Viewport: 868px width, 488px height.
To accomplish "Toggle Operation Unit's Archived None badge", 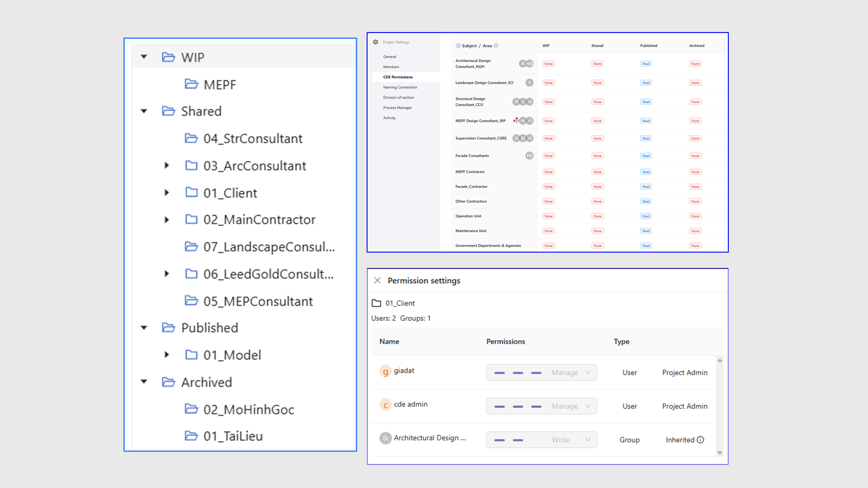I will coord(695,216).
